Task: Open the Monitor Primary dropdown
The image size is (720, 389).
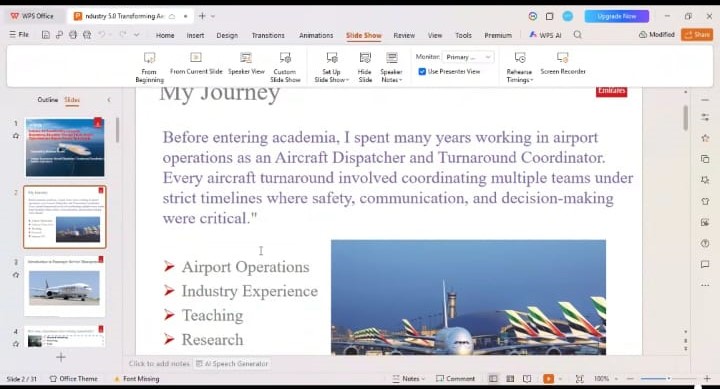Action: coord(468,57)
